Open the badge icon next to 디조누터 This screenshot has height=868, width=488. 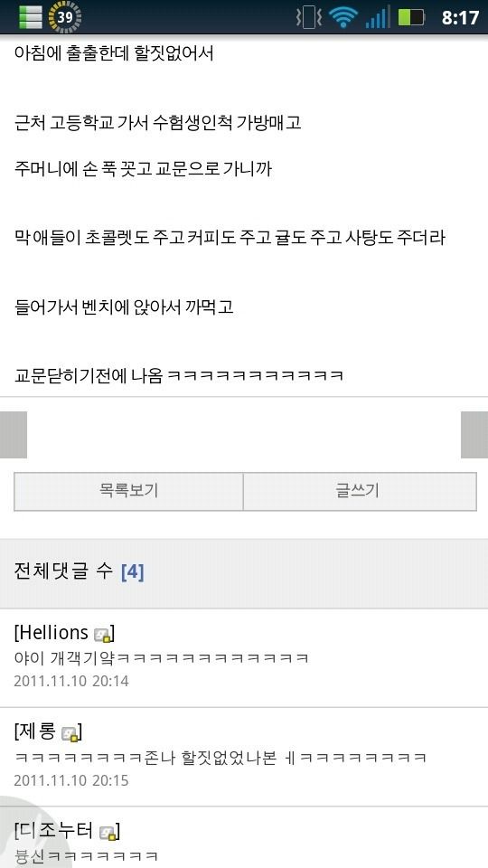pyautogui.click(x=108, y=832)
